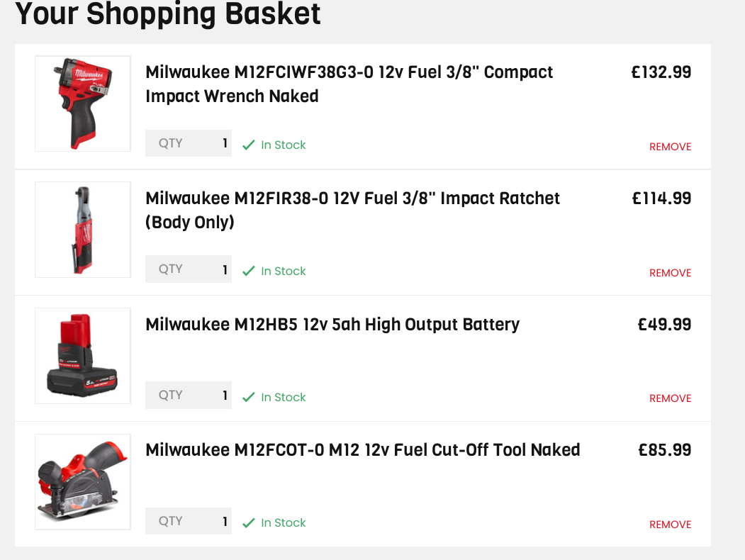Remove the Compact Impact Wrench from basket
This screenshot has width=745, height=560.
point(670,147)
